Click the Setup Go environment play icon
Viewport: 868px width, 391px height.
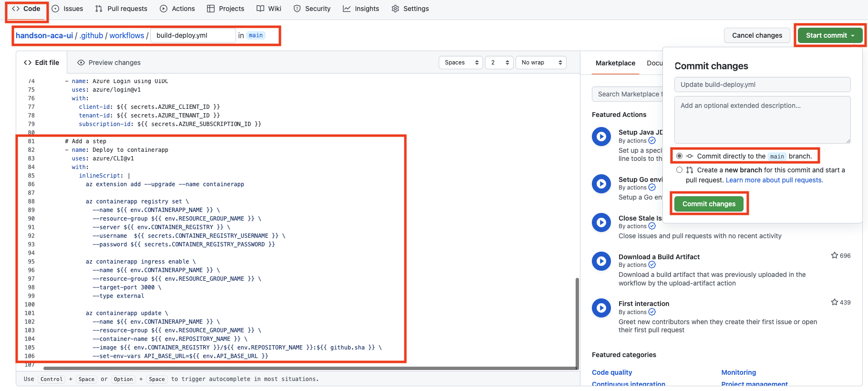point(601,184)
